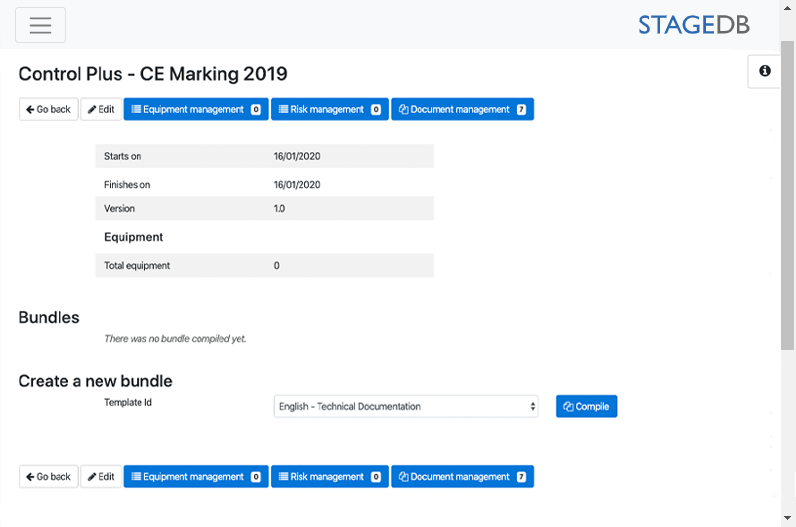Open top Equipment management button
This screenshot has width=796, height=527.
pos(196,109)
